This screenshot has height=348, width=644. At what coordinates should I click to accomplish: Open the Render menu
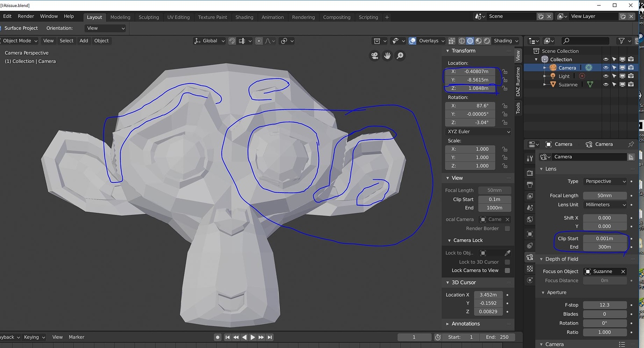tap(26, 16)
